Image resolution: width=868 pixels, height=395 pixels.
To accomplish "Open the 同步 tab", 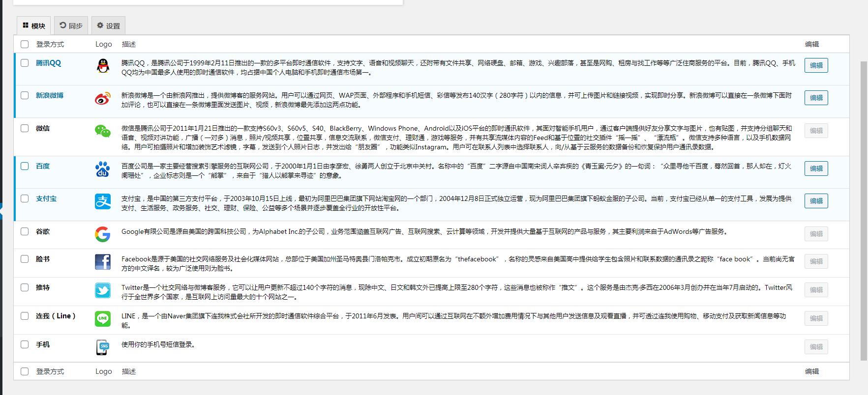I will pyautogui.click(x=71, y=26).
